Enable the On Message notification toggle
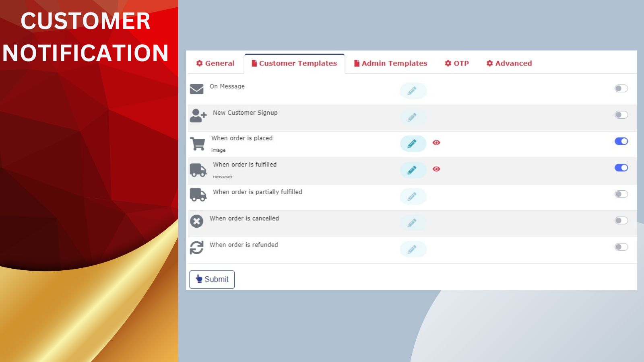 pyautogui.click(x=621, y=88)
